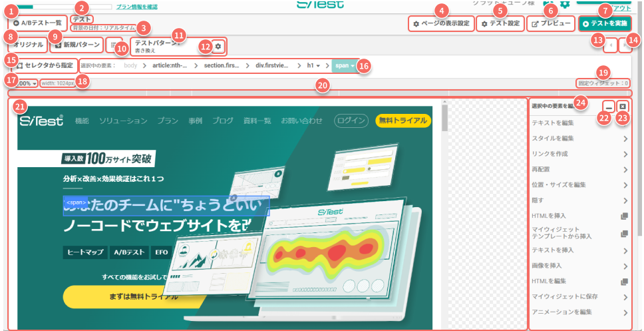Click the plan usage progress bar
The width and height of the screenshot is (644, 331).
click(x=63, y=7)
